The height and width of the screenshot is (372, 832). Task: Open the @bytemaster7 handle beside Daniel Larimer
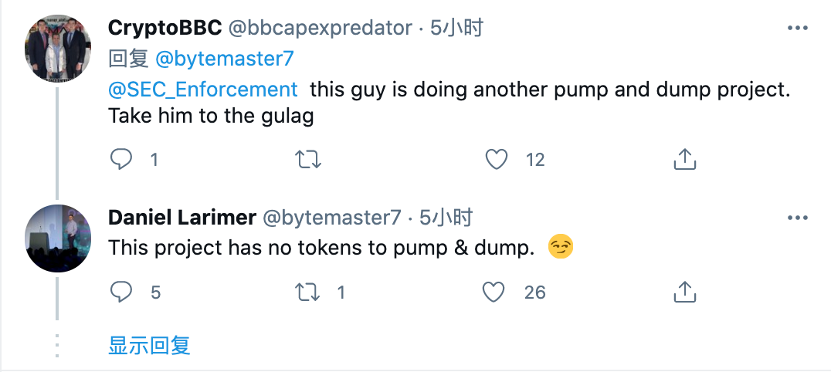[x=332, y=218]
